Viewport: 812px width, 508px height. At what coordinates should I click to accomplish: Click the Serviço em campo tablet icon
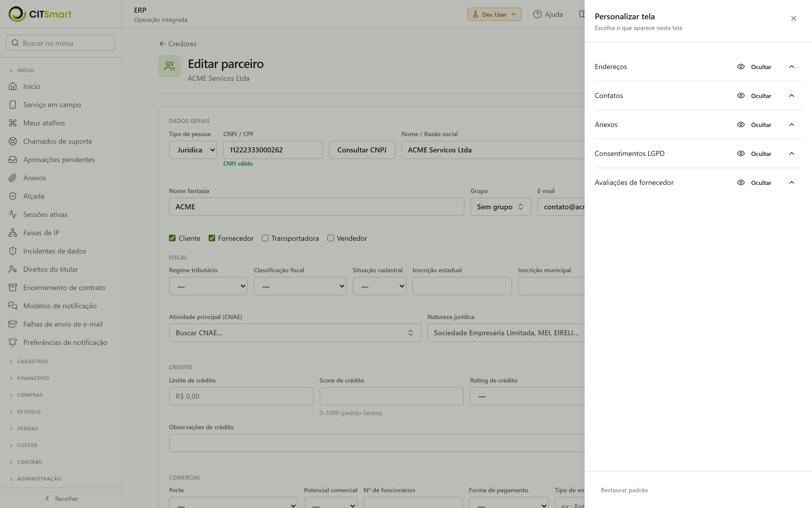tap(13, 105)
